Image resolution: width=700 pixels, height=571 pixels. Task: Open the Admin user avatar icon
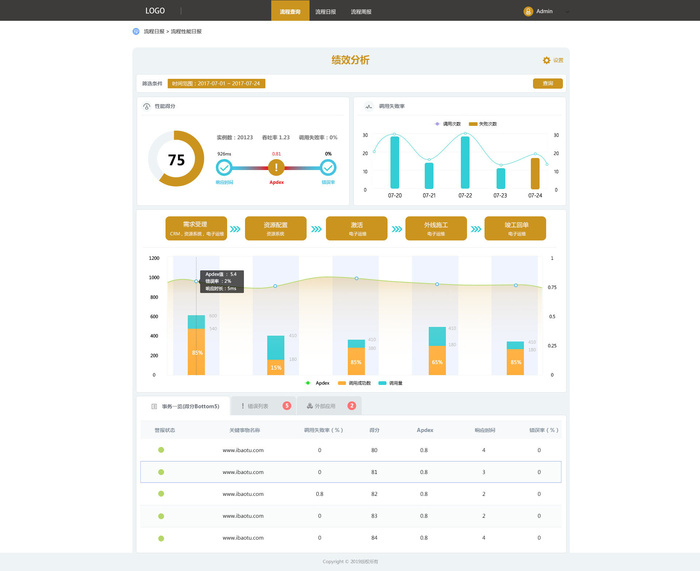528,11
